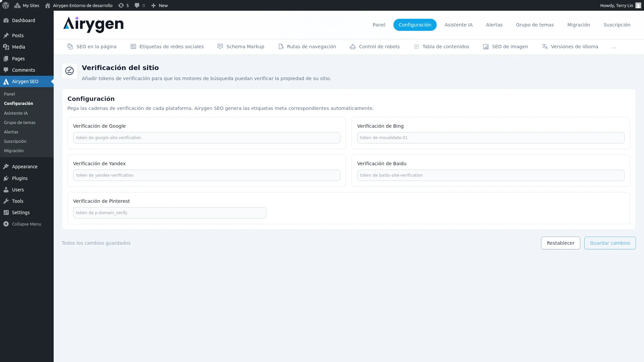Focus the Verificación de Baidu token field
The width and height of the screenshot is (644, 362).
pyautogui.click(x=490, y=175)
